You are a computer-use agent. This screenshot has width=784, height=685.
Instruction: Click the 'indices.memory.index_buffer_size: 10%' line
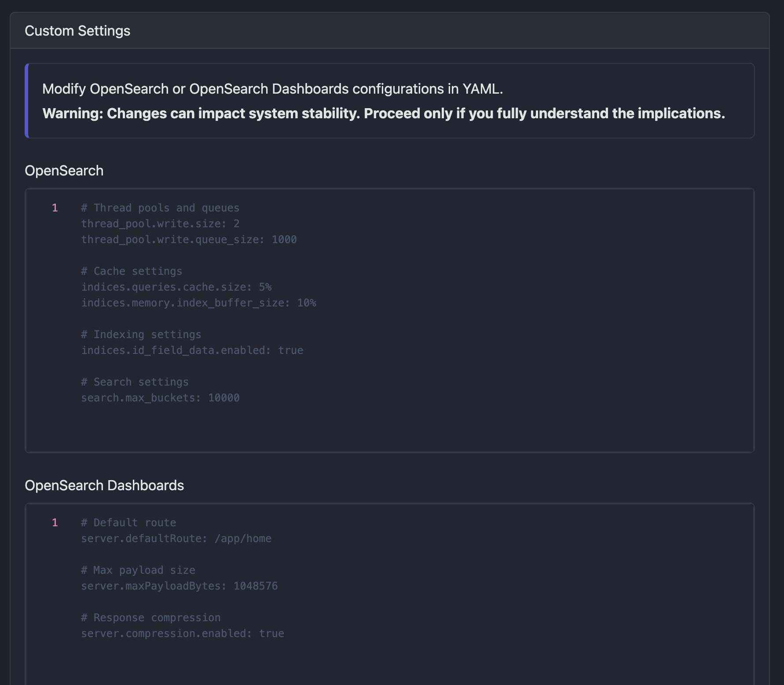[x=198, y=303]
